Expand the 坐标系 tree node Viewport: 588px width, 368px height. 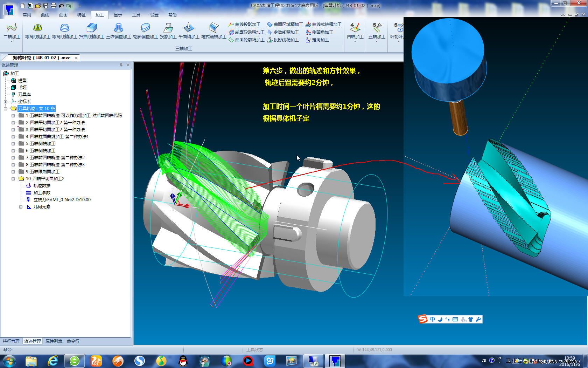click(6, 102)
